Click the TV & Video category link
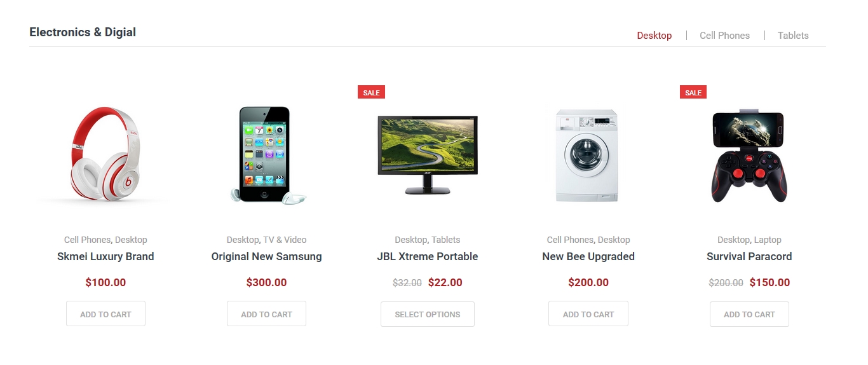Image resolution: width=868 pixels, height=365 pixels. [x=285, y=240]
